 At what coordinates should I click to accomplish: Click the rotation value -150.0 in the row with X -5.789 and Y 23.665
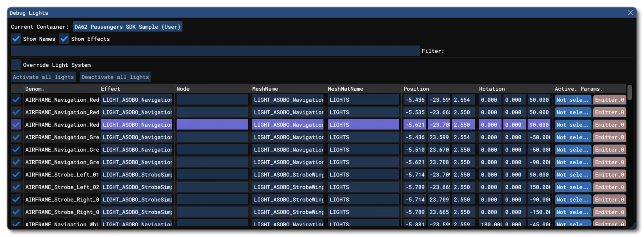(539, 212)
